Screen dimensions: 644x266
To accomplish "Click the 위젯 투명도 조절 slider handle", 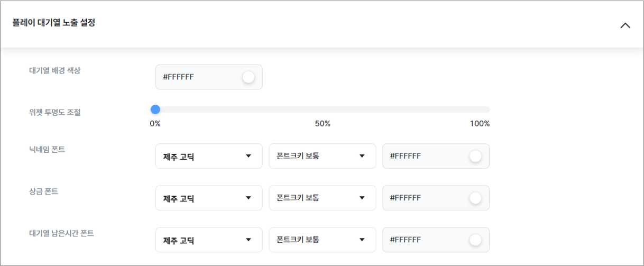I will (x=155, y=109).
